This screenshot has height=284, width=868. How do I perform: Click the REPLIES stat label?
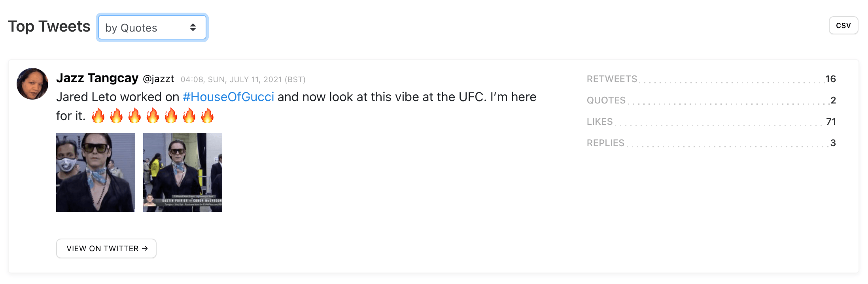[x=605, y=143]
